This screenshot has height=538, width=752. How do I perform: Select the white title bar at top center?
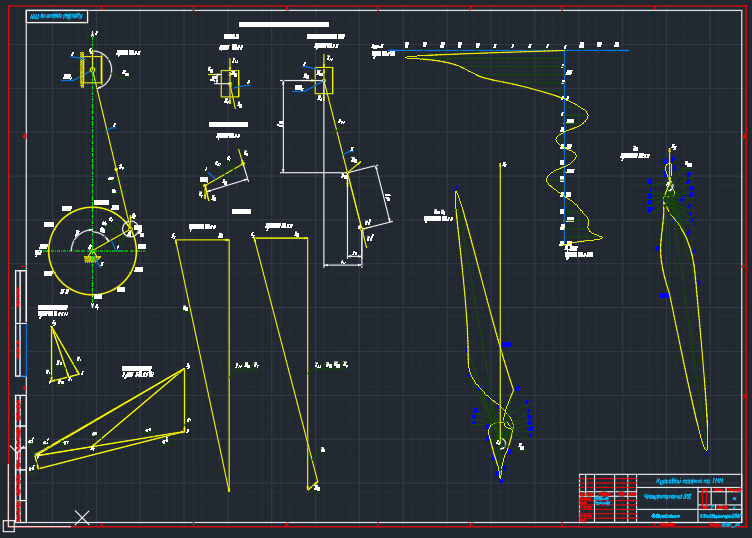[283, 24]
